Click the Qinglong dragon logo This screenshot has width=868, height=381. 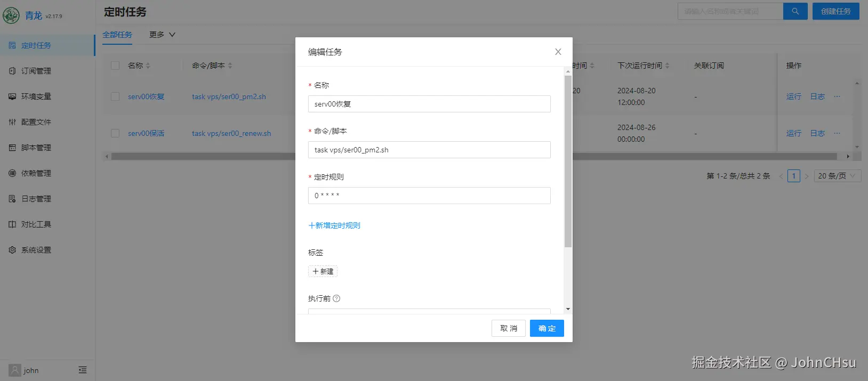[x=11, y=15]
